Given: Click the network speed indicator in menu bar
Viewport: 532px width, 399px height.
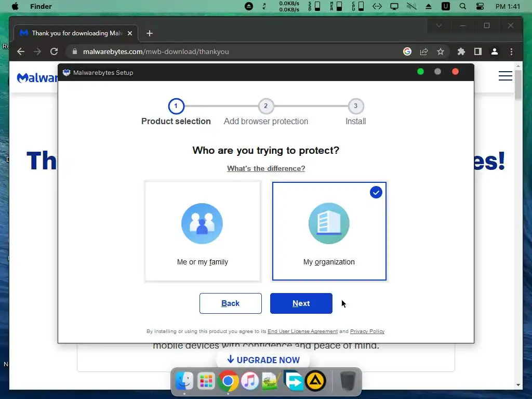Looking at the screenshot, I should click(x=289, y=6).
